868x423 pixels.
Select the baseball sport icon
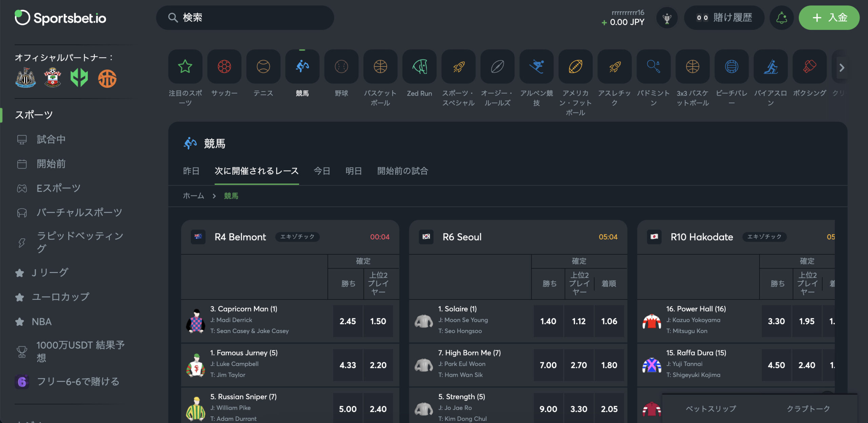point(341,66)
